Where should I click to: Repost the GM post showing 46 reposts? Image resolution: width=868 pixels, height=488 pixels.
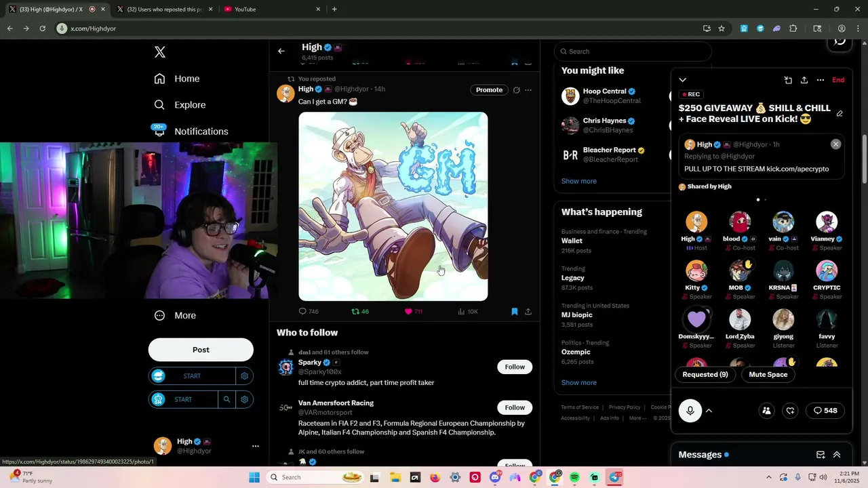click(x=360, y=312)
